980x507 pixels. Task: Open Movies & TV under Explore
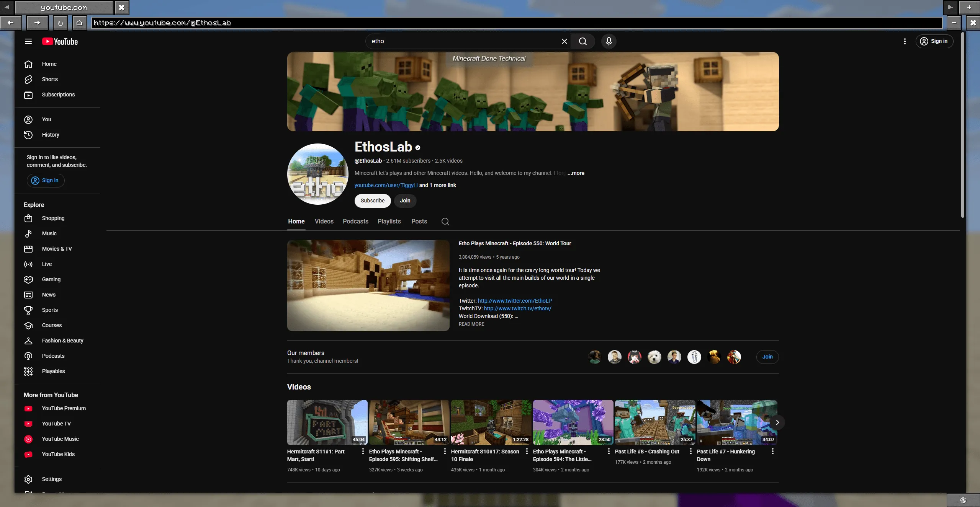coord(57,249)
